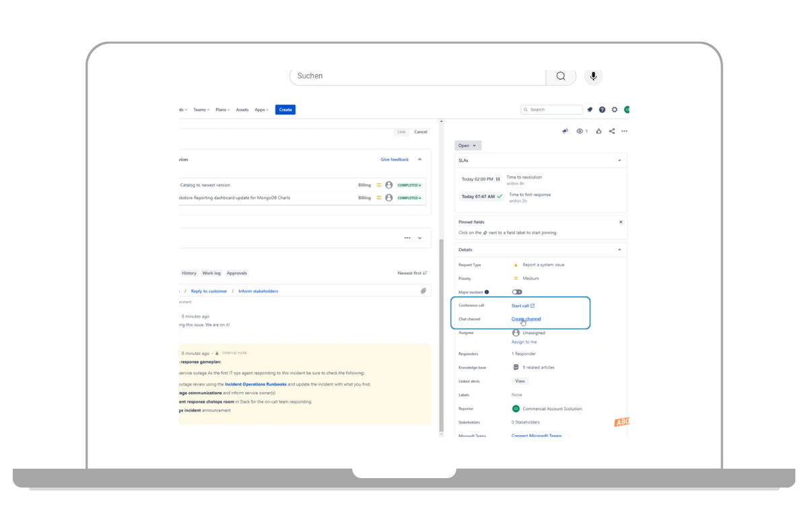Click the Jira Search input field

551,110
